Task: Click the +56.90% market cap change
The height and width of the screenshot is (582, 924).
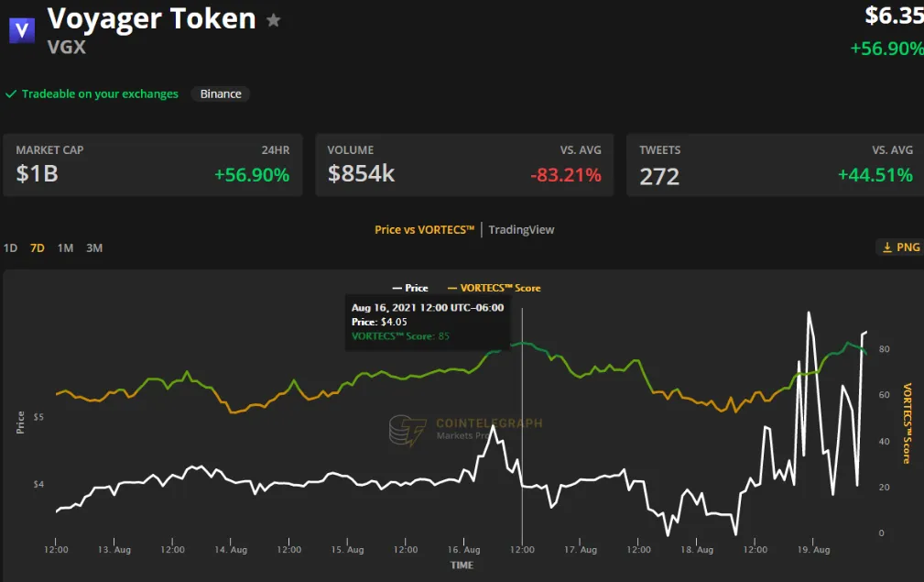Action: click(252, 175)
